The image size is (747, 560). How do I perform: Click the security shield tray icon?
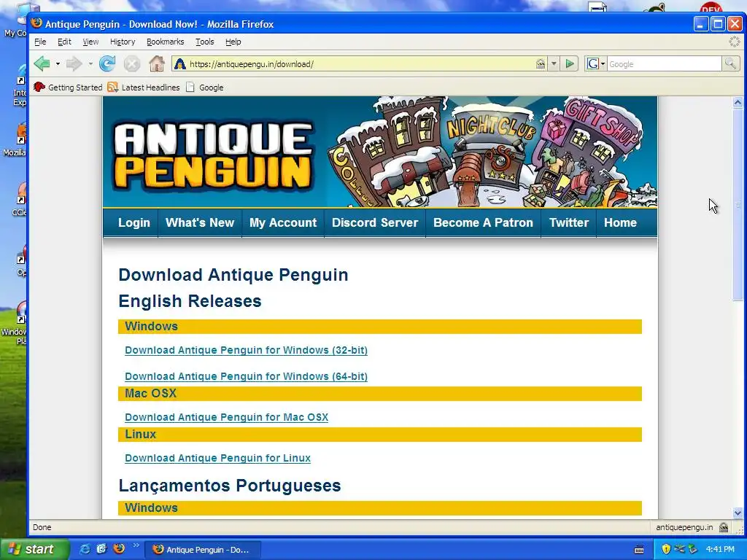pyautogui.click(x=666, y=549)
